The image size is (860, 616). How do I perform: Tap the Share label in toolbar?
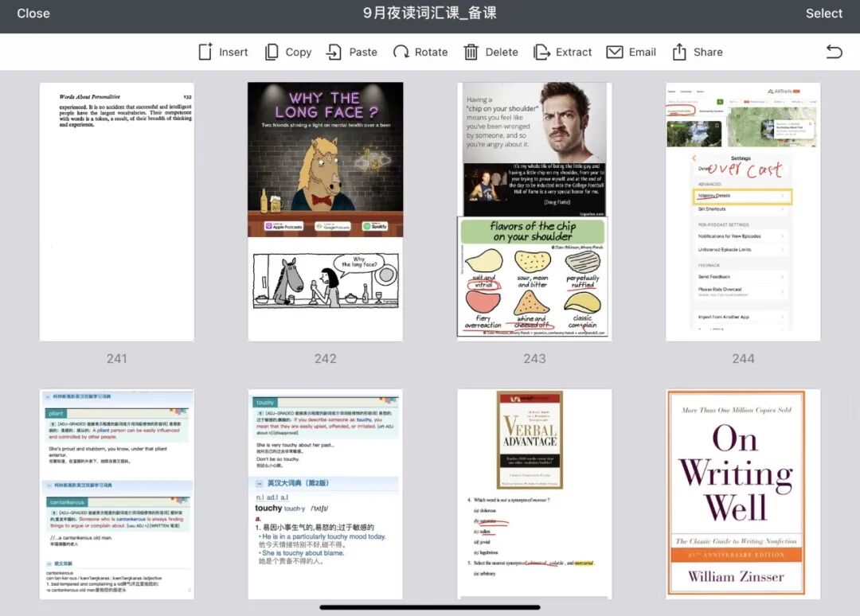pyautogui.click(x=708, y=52)
